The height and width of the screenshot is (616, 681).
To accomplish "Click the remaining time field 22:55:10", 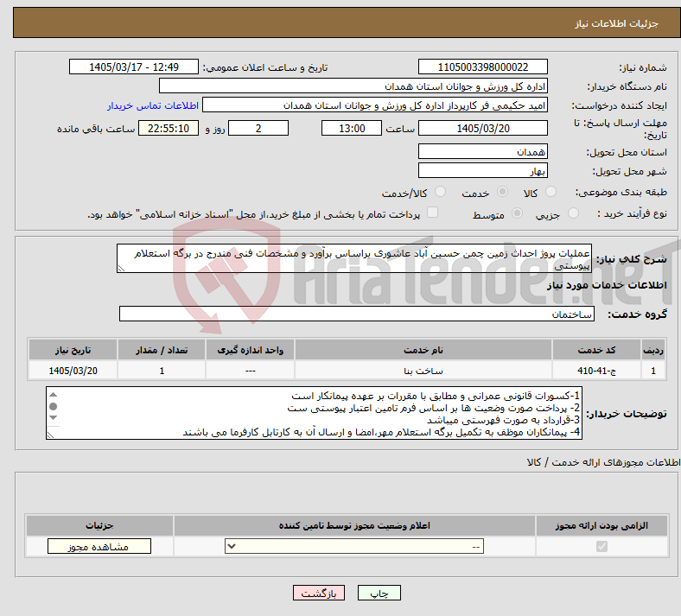I will pyautogui.click(x=169, y=128).
